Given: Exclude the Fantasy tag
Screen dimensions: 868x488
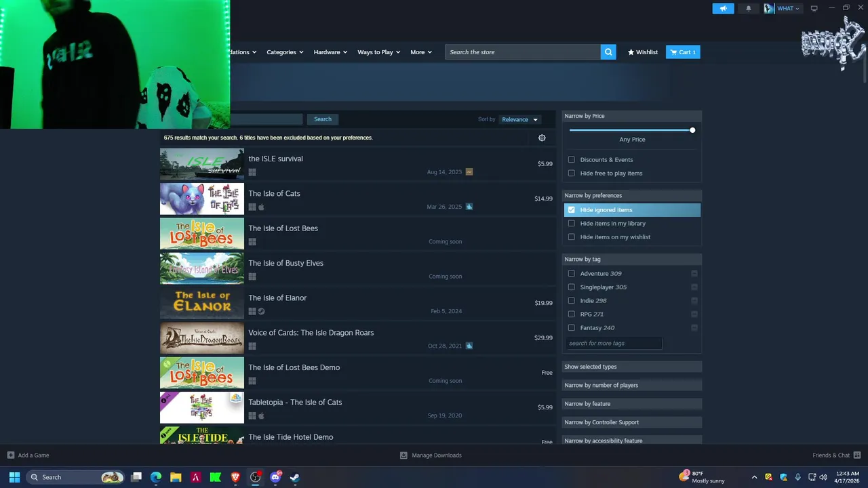Looking at the screenshot, I should (694, 328).
